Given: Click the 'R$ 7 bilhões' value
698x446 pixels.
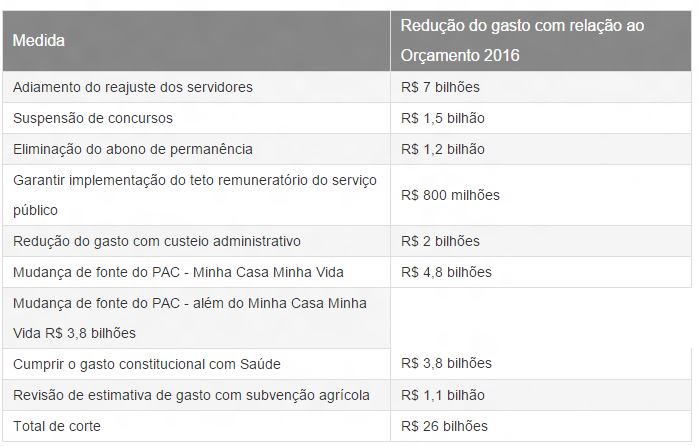Looking at the screenshot, I should [440, 87].
